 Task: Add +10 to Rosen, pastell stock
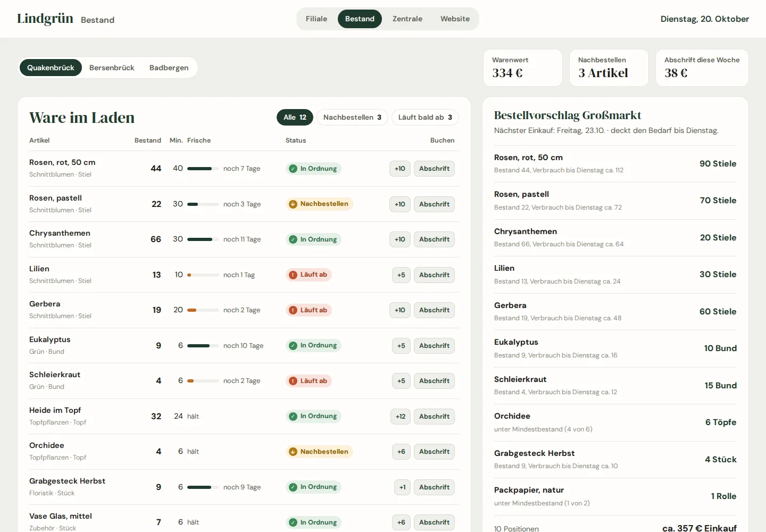(400, 204)
